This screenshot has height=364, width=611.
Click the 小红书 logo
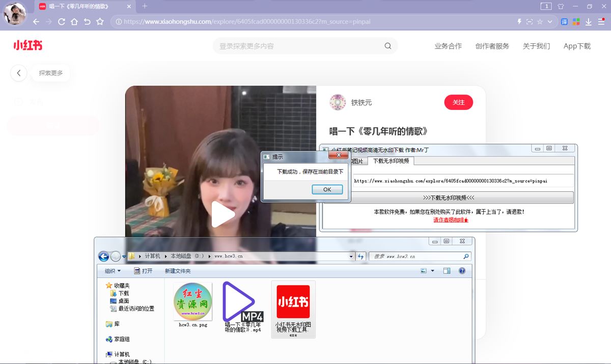[x=28, y=45]
